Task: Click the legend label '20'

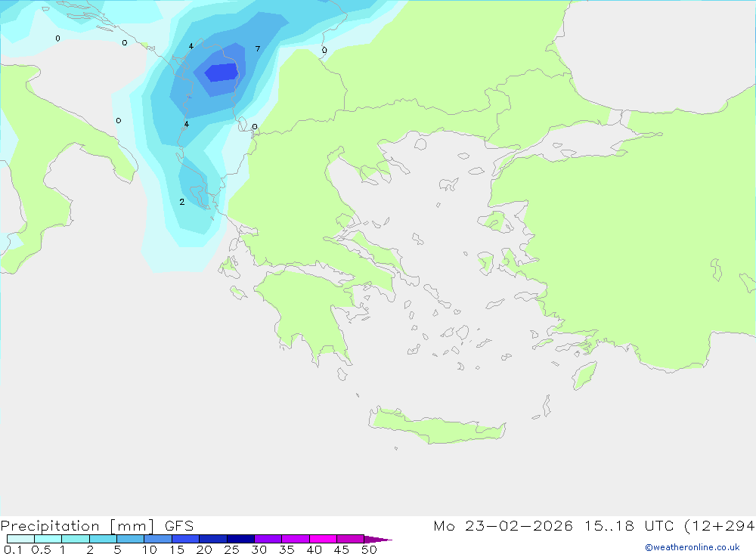Action: [x=204, y=549]
